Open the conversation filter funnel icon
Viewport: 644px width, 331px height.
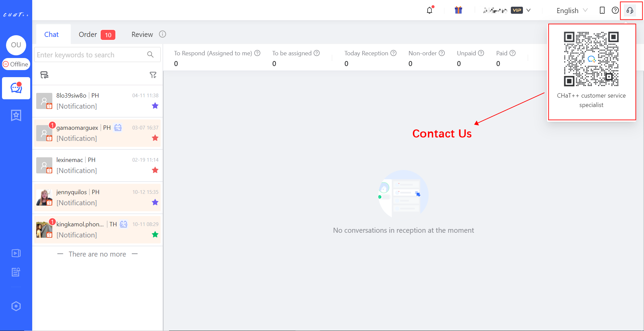click(x=153, y=75)
